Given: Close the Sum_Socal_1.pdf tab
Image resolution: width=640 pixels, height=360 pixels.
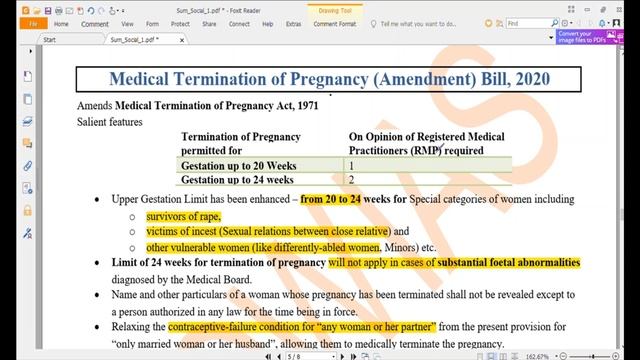Looking at the screenshot, I should pos(182,40).
